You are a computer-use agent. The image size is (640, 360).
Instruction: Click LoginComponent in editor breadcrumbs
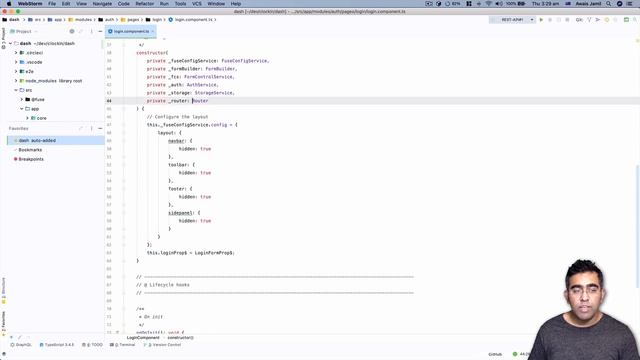[x=143, y=338]
